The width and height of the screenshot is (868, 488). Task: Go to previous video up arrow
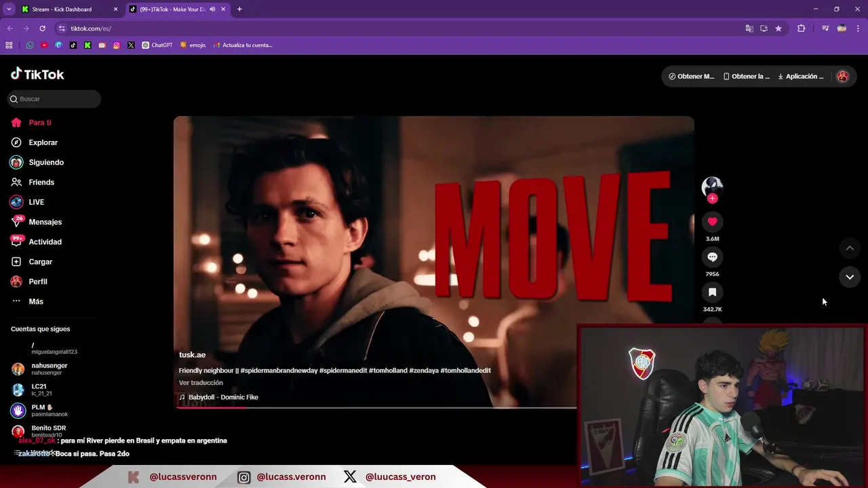tap(850, 248)
